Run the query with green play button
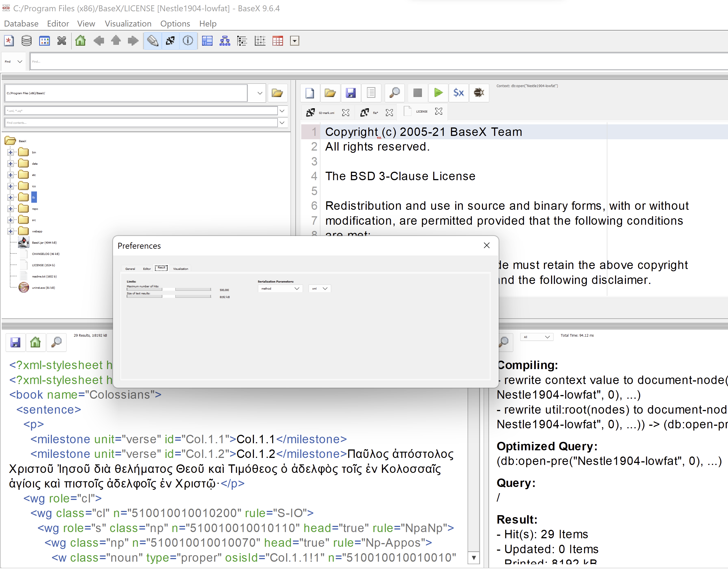 (438, 93)
